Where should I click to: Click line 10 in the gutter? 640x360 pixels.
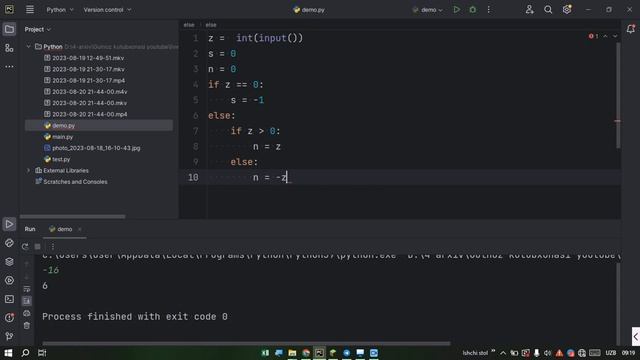[193, 178]
